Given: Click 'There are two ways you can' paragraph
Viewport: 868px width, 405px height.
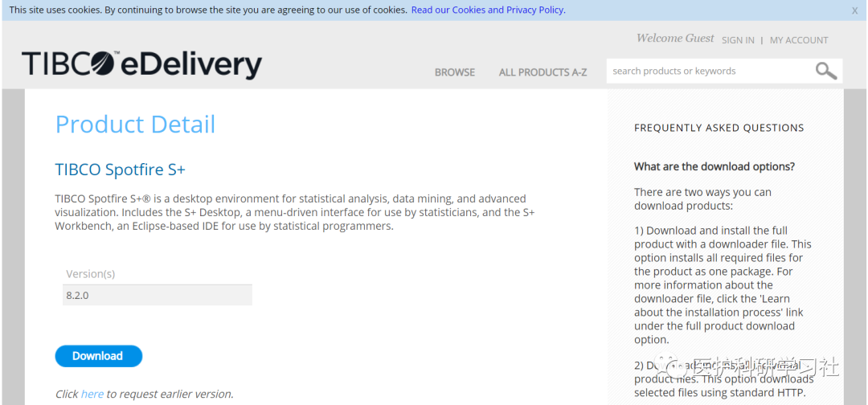Looking at the screenshot, I should coord(703,199).
